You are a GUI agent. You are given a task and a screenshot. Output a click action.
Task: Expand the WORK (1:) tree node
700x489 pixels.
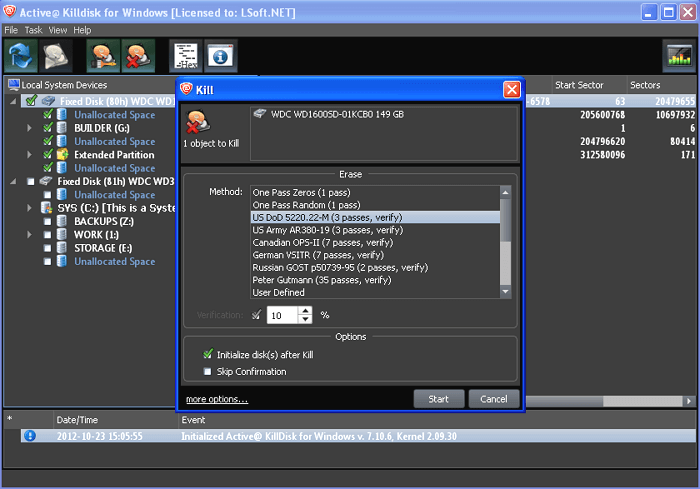pos(29,235)
